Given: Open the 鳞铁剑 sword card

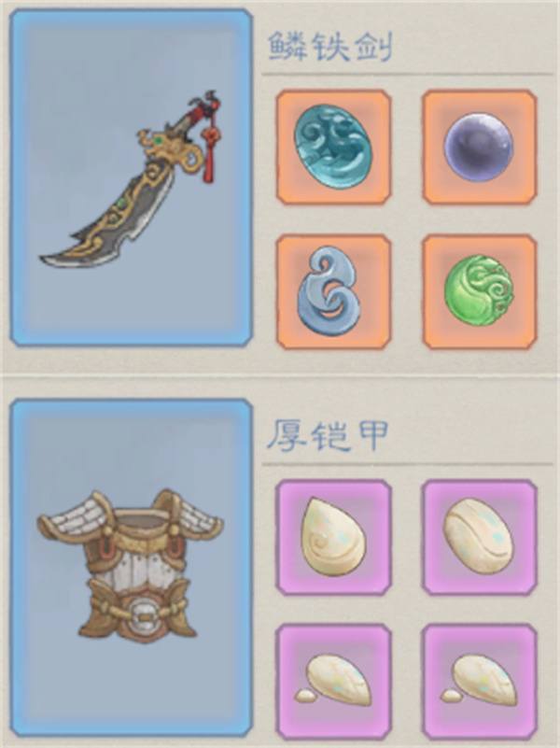Looking at the screenshot, I should pyautogui.click(x=131, y=177).
